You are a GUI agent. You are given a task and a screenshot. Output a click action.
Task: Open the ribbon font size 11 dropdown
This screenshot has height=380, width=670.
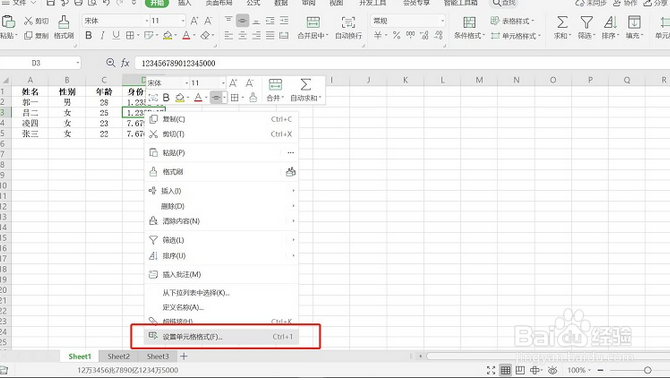tap(183, 21)
